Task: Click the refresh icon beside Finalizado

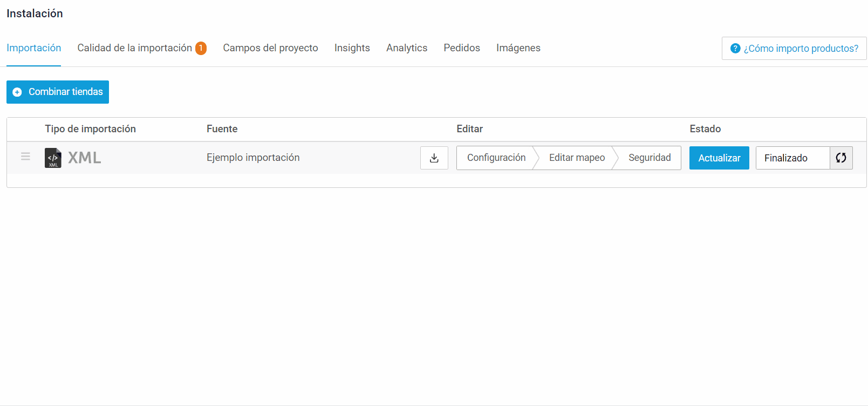Action: 840,158
